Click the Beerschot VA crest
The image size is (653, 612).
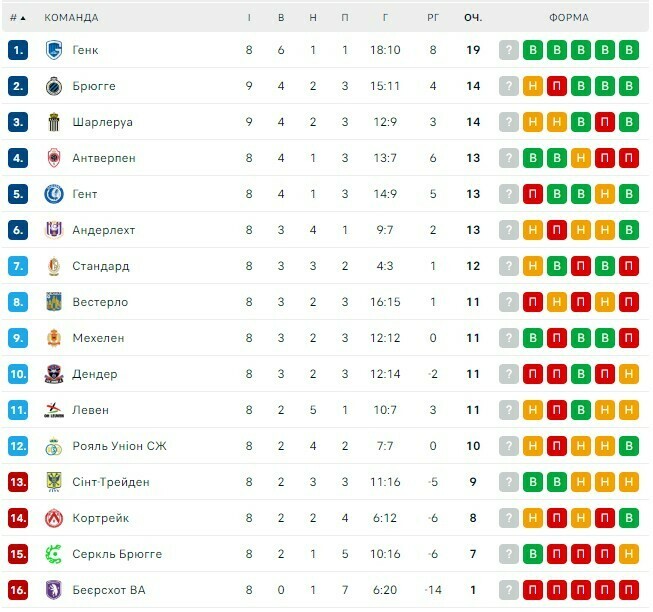54,590
